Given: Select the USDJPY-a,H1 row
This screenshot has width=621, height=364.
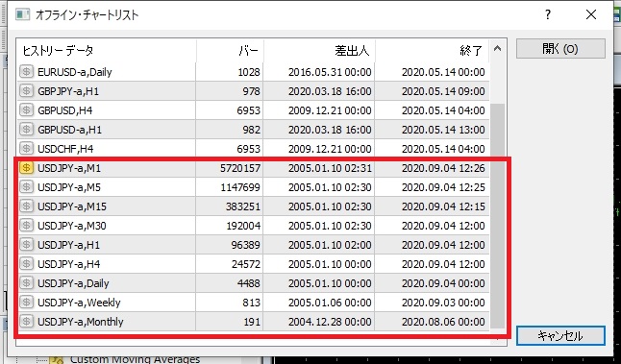Looking at the screenshot, I should pos(253,245).
